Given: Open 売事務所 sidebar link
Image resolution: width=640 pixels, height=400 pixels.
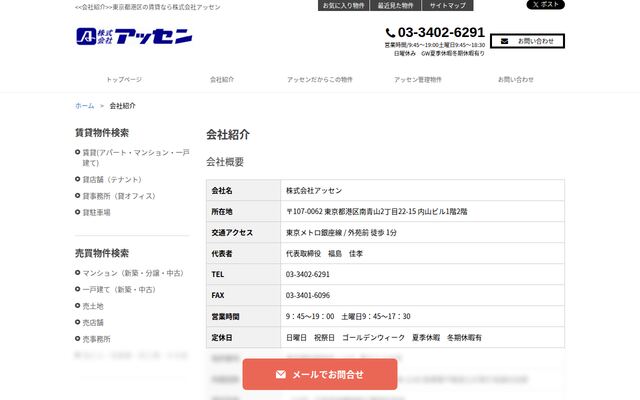Looking at the screenshot, I should [96, 339].
